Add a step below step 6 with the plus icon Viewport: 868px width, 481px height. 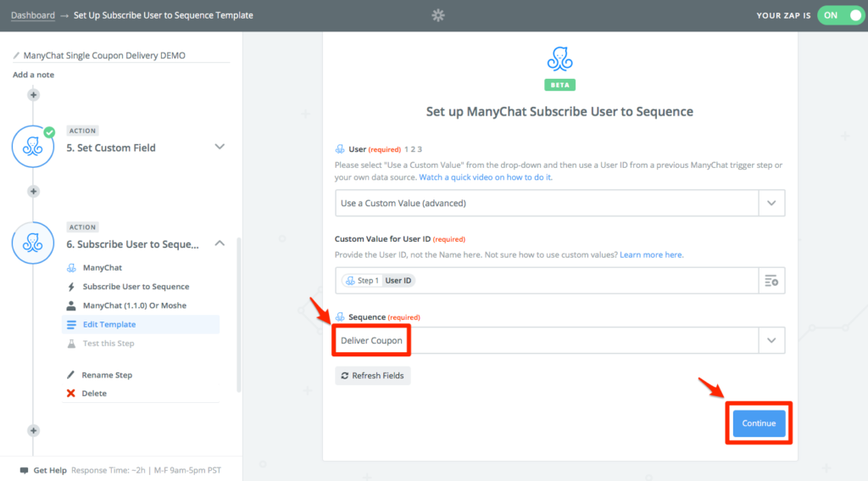click(33, 431)
